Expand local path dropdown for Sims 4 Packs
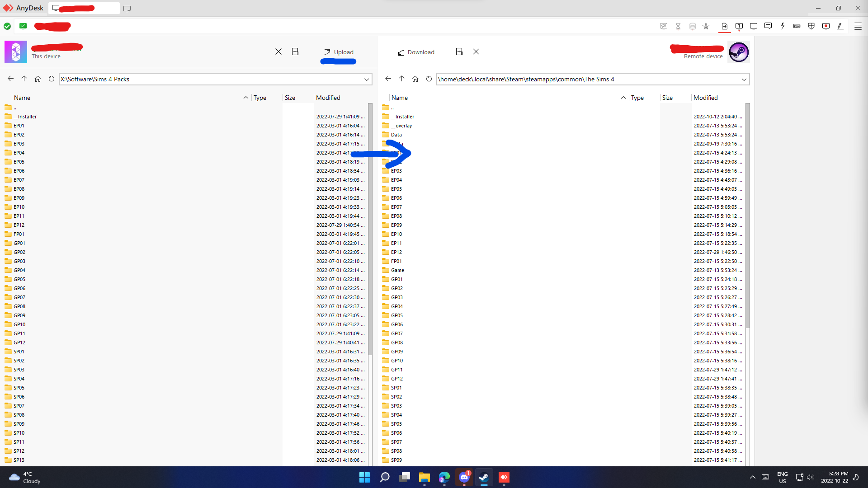Image resolution: width=868 pixels, height=488 pixels. click(x=366, y=79)
